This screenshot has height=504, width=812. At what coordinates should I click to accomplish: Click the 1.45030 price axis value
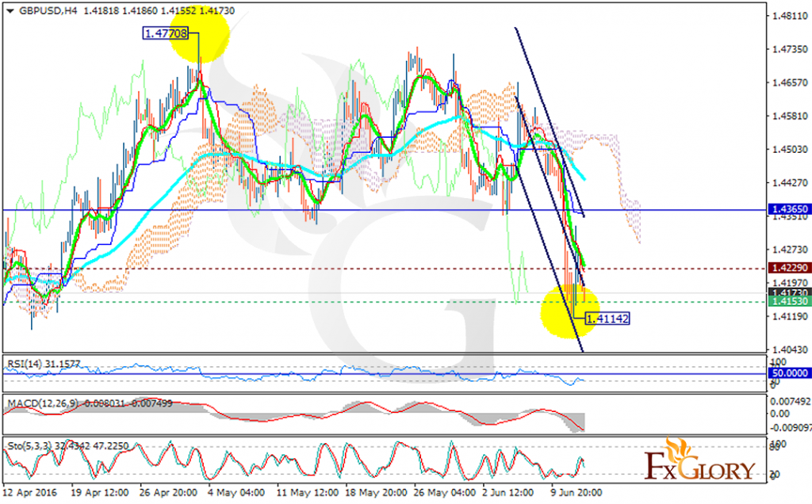(x=790, y=150)
